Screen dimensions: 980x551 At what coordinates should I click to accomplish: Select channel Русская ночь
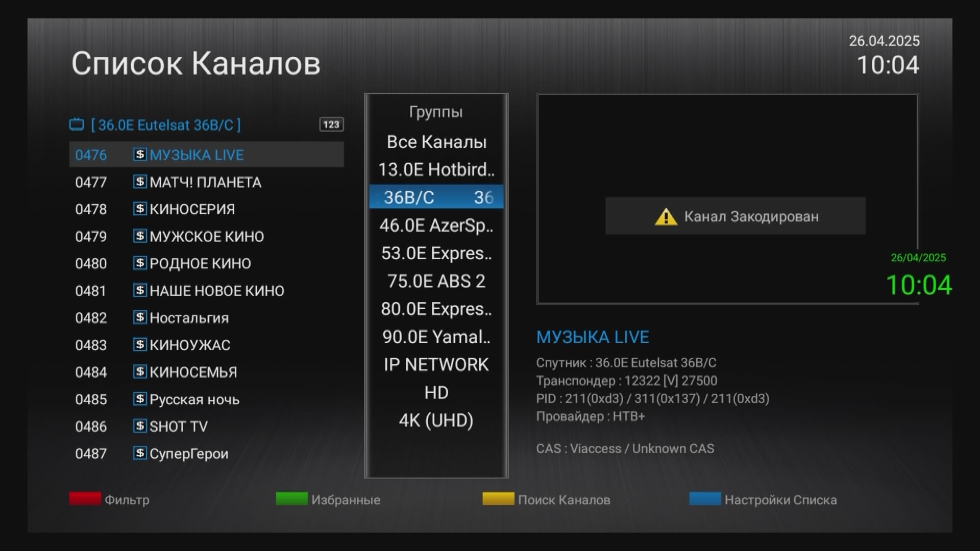click(206, 399)
